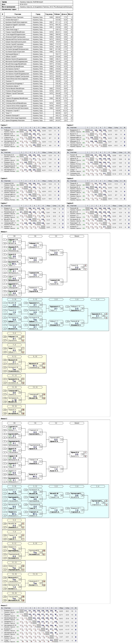Select participant 'Корытцев Глеб Игоревич'
The width and height of the screenshot is (132, 644).
tap(14, 47)
